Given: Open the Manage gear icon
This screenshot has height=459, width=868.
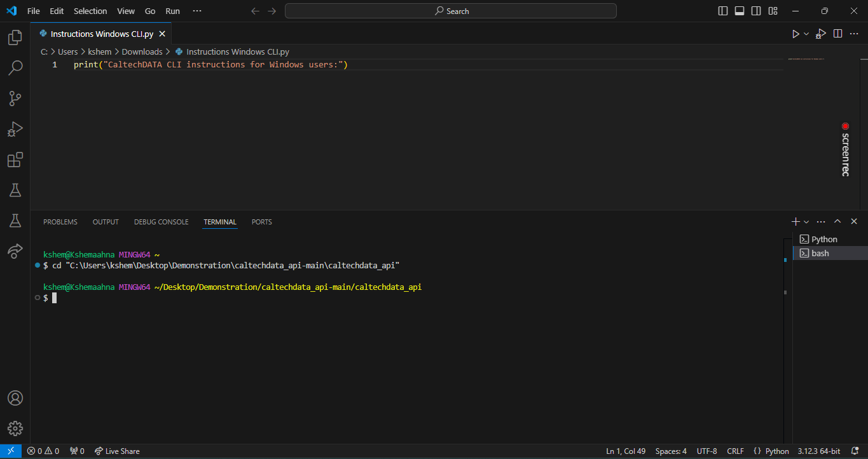Looking at the screenshot, I should coord(15,428).
